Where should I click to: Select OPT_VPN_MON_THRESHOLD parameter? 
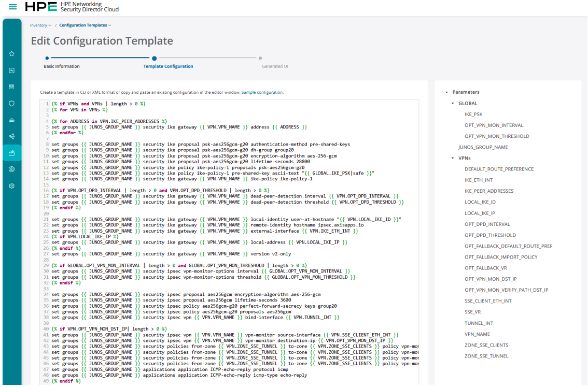pyautogui.click(x=497, y=136)
